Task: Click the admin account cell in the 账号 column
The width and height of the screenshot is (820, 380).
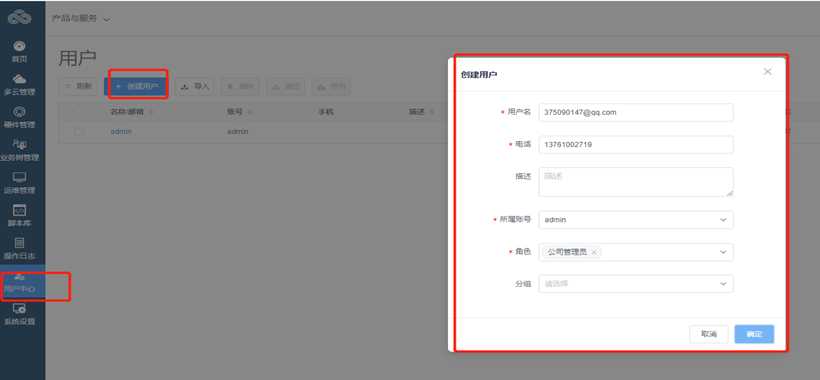Action: (237, 132)
